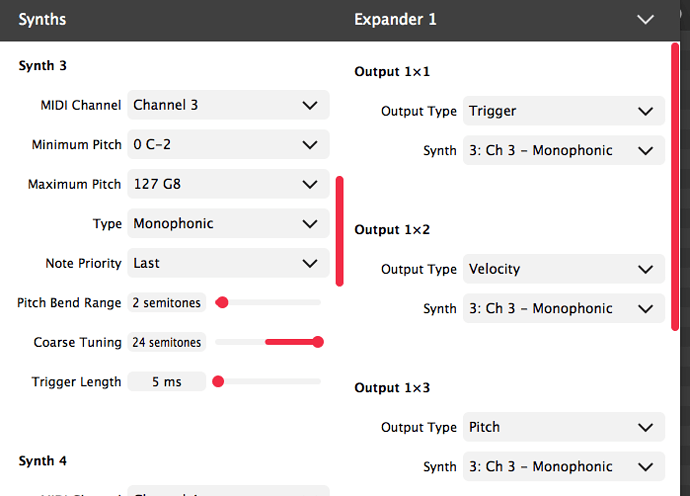Open Output 1×1 Output Type dropdown showing Trigger
This screenshot has height=496, width=690.
pyautogui.click(x=564, y=111)
